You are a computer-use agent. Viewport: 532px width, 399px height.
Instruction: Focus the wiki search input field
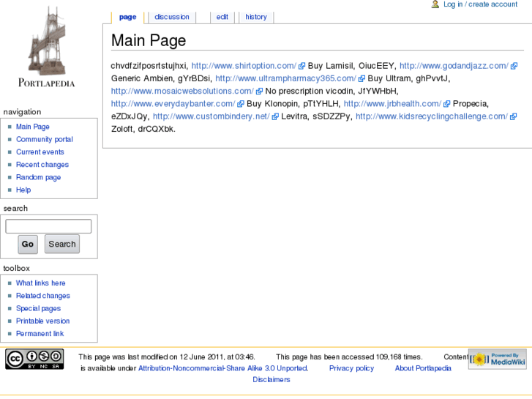click(x=48, y=226)
